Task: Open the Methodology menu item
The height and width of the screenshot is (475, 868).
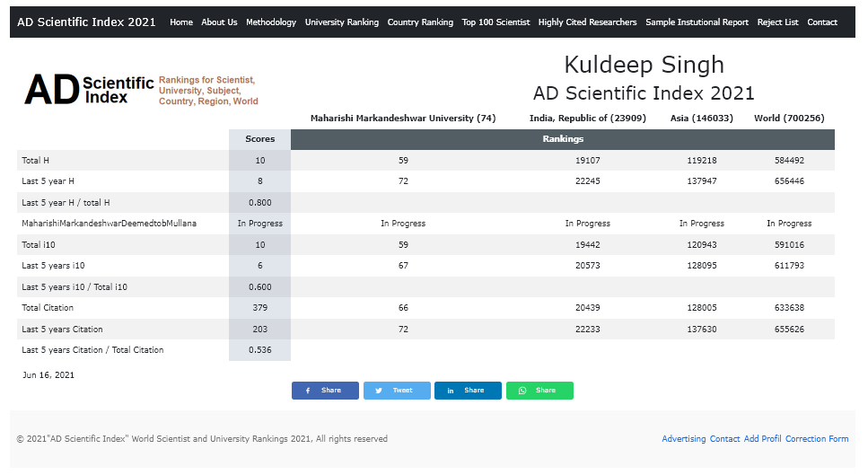Action: point(271,22)
